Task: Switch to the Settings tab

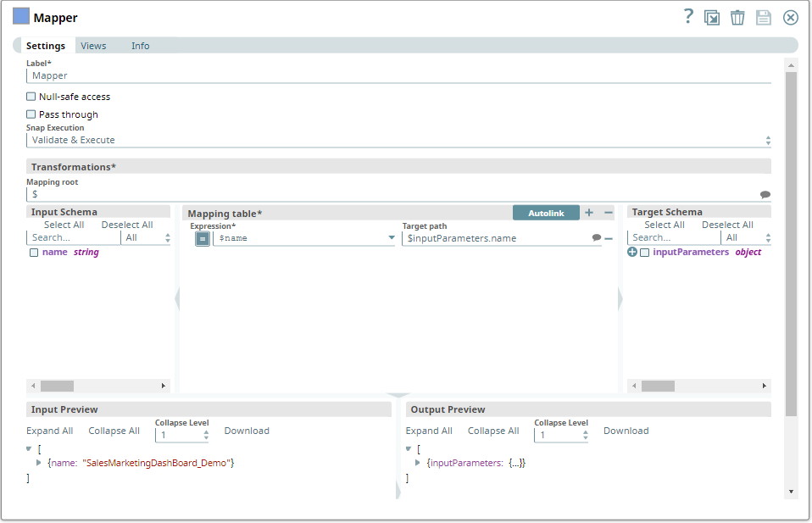Action: click(x=46, y=46)
